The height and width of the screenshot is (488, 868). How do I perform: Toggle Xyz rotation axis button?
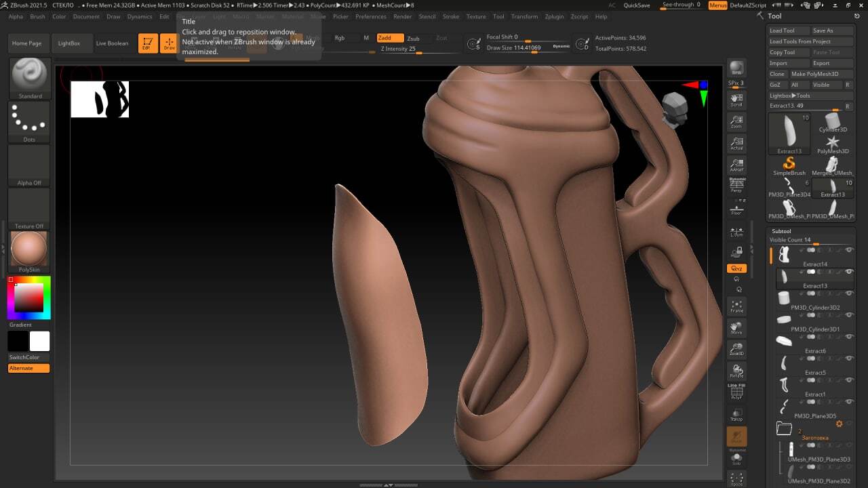click(x=736, y=268)
